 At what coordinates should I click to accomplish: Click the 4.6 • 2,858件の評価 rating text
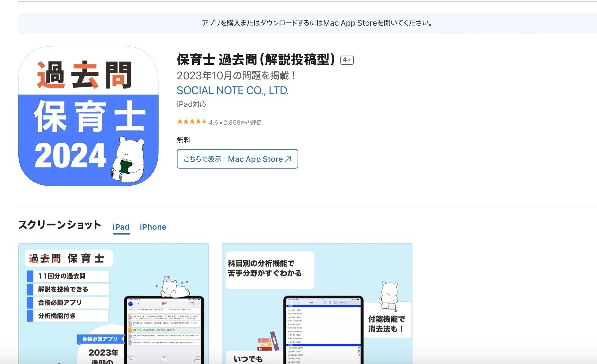click(235, 122)
